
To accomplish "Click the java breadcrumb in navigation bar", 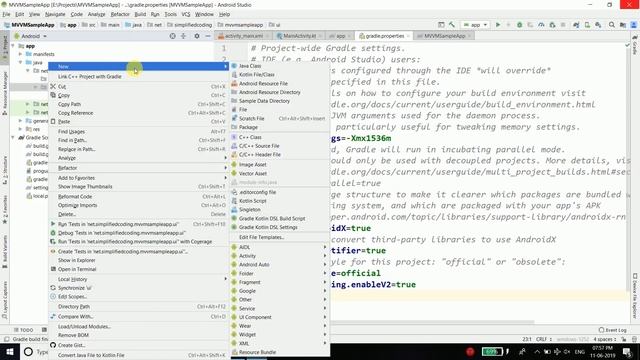I will pos(134,25).
